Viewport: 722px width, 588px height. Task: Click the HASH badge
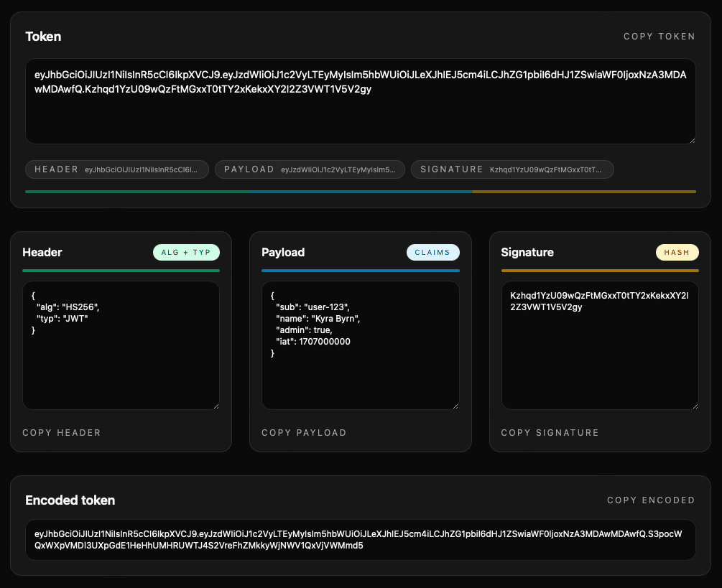(677, 252)
